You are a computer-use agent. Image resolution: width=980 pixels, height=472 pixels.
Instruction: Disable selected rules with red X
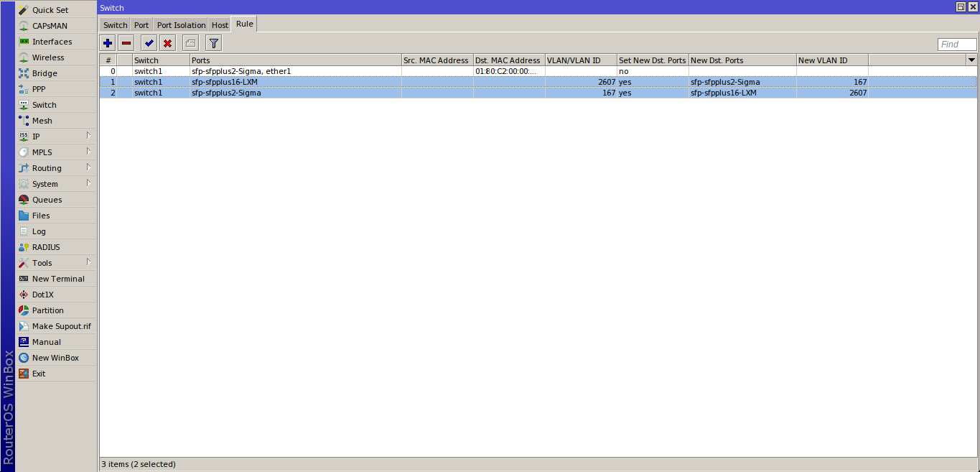tap(167, 43)
